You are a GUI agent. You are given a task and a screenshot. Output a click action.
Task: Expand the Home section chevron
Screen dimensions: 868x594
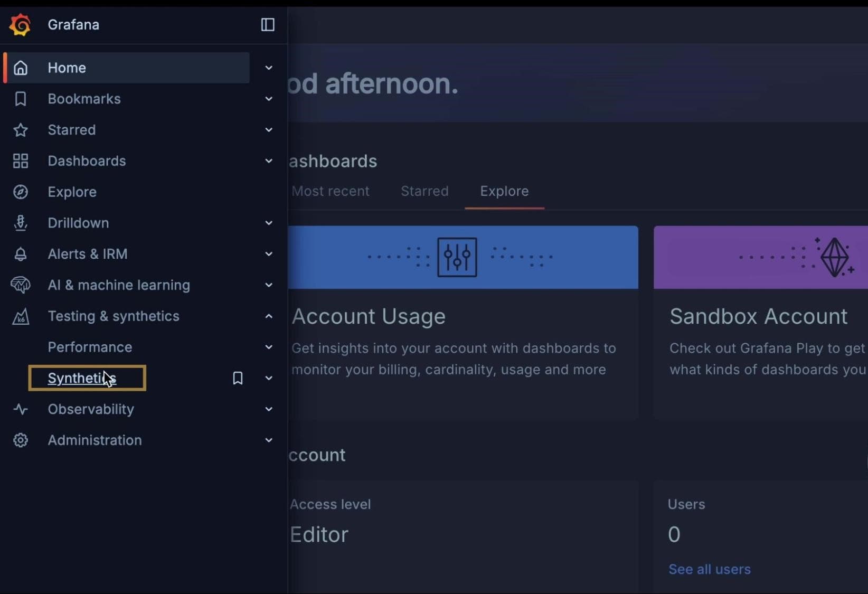[269, 68]
